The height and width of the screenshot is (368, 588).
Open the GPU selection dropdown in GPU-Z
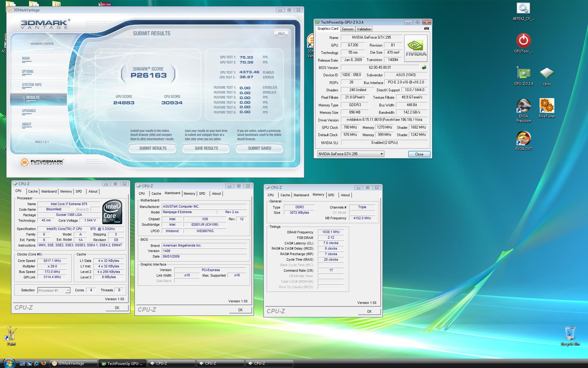(350, 154)
